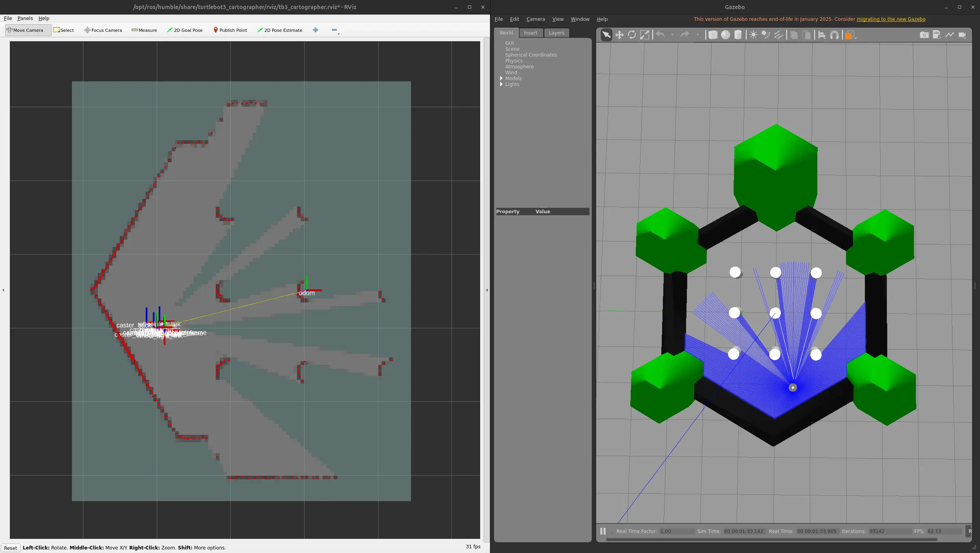
Task: Switch to the Insert tab
Action: 530,33
